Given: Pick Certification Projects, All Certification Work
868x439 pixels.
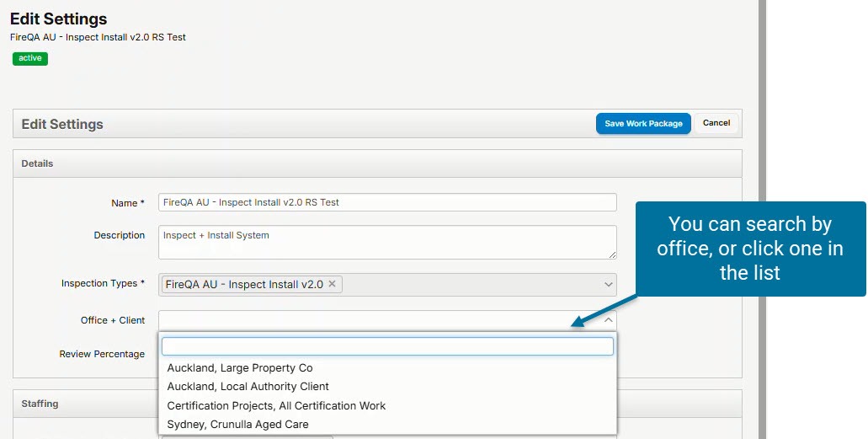Looking at the screenshot, I should tap(276, 406).
